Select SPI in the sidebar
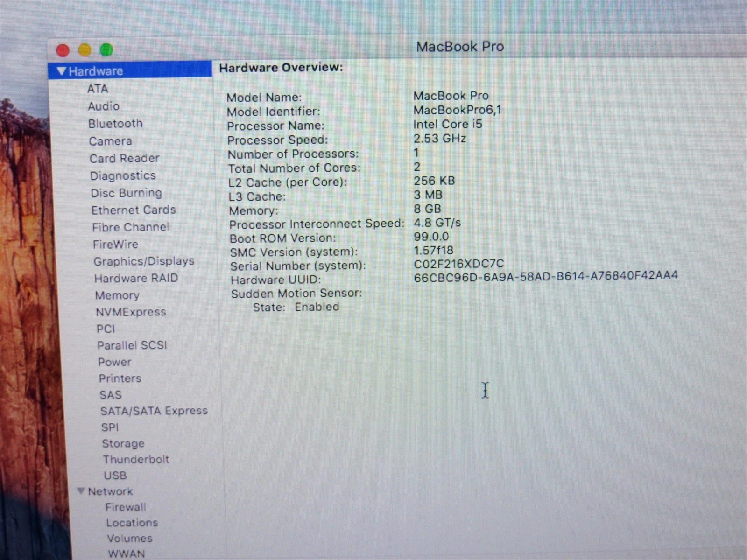 (110, 427)
